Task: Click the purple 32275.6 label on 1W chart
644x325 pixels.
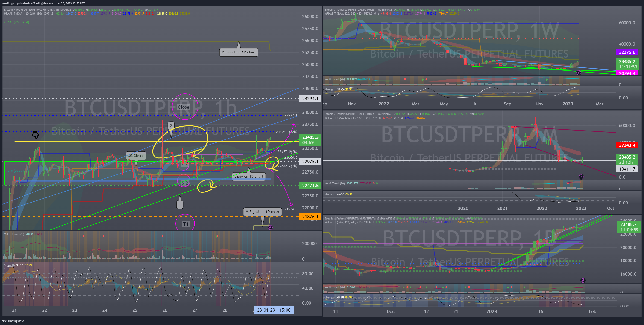Action: (x=627, y=52)
